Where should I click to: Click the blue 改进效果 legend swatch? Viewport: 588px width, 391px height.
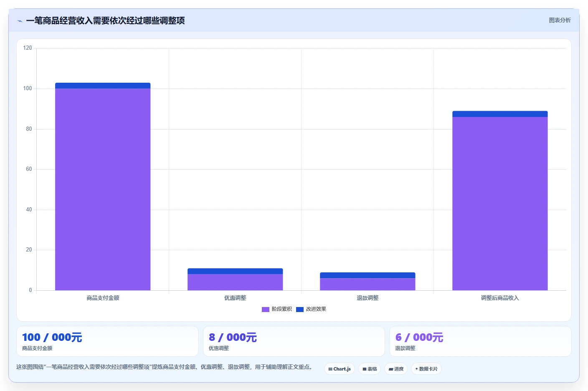(x=300, y=310)
